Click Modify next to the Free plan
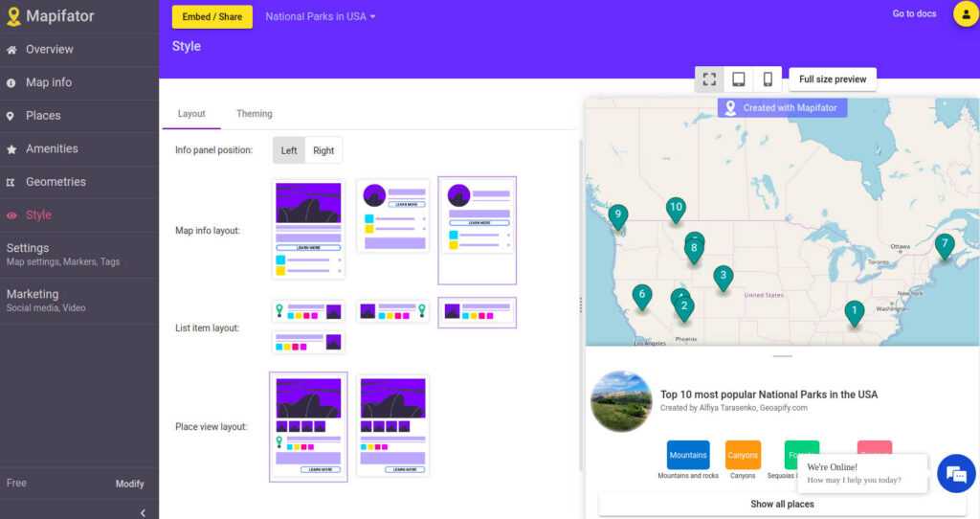Viewport: 980px width, 519px height. tap(129, 484)
